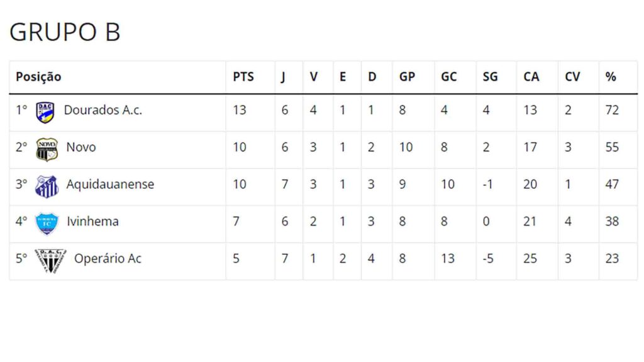Click the Posição column header
The height and width of the screenshot is (362, 644).
point(38,77)
